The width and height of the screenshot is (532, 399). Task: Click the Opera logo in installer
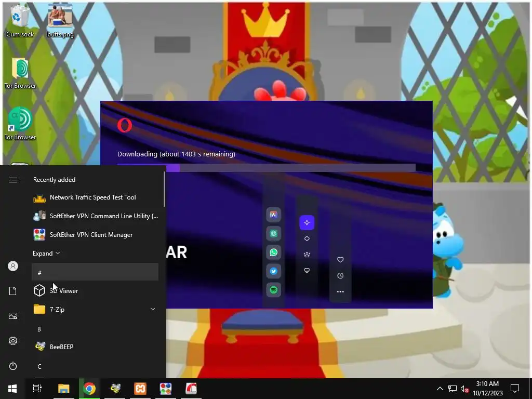(x=125, y=125)
